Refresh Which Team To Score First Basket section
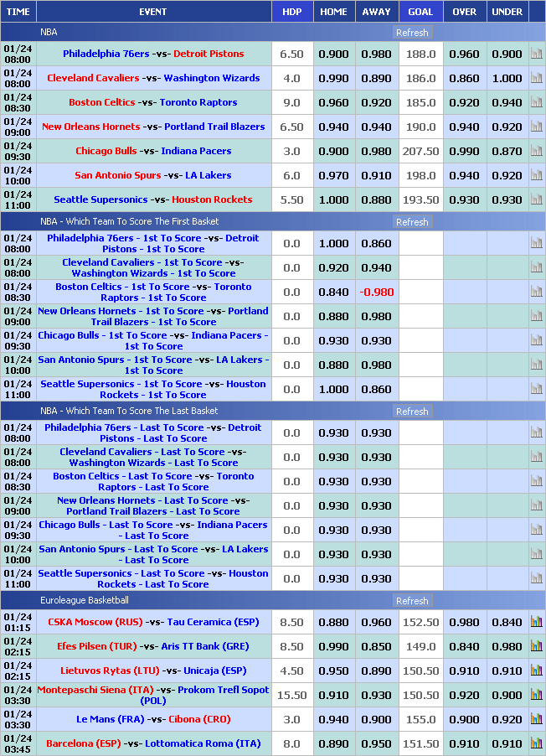 (x=412, y=222)
